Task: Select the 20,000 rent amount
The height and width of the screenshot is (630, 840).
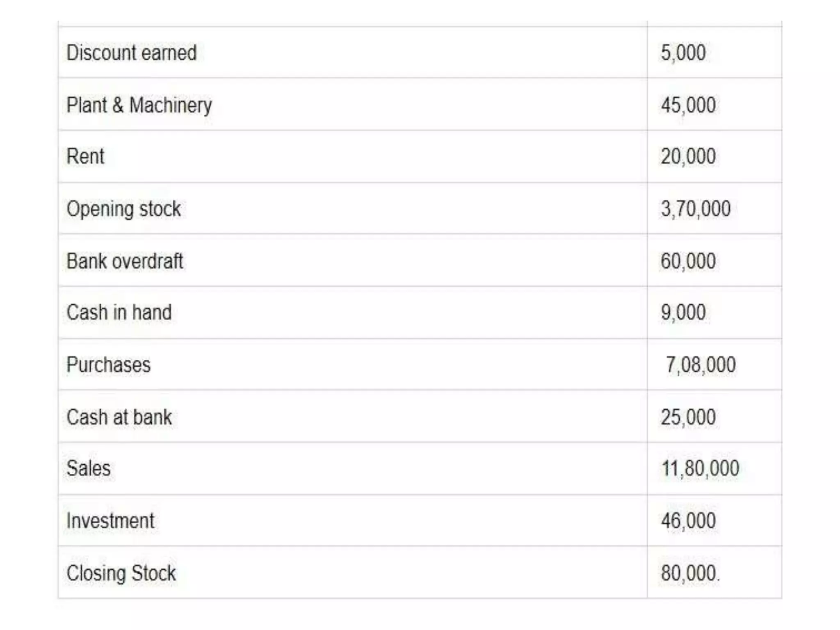Action: 688,156
